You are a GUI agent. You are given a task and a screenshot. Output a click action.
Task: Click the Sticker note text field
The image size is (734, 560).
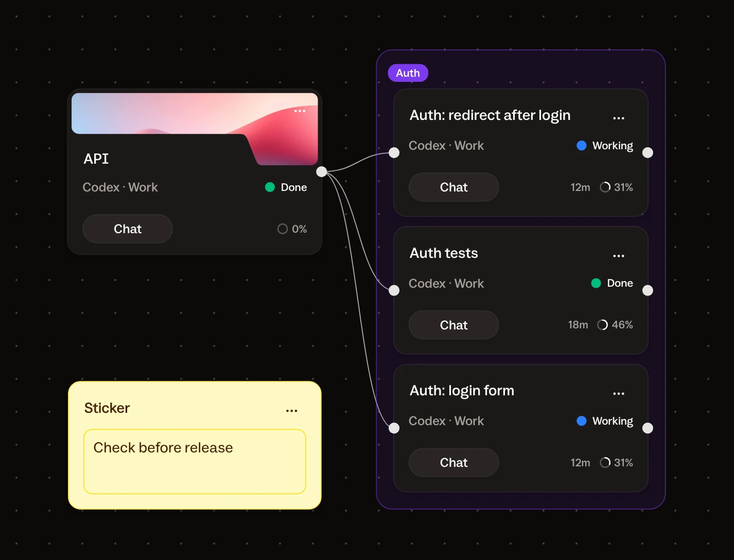point(195,462)
